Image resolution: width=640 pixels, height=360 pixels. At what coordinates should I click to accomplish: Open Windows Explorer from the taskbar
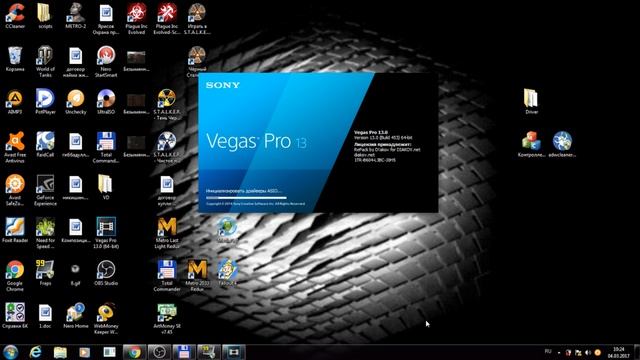tap(60, 352)
